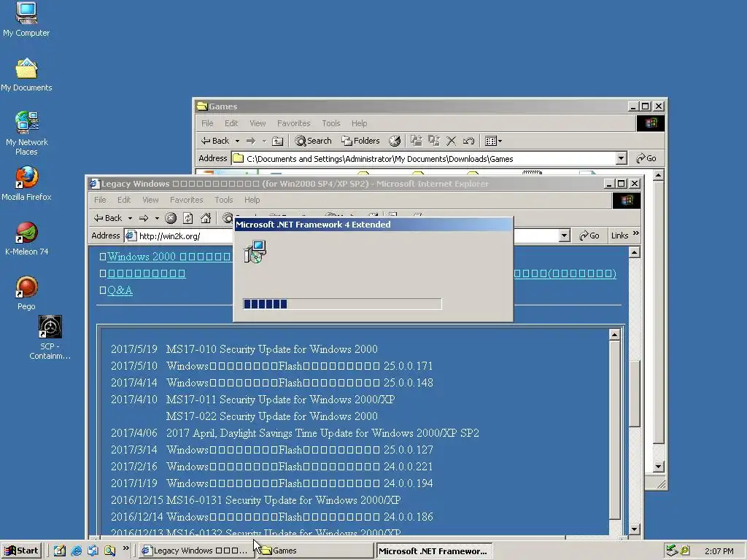
Task: Click Forward arrow in Internet Explorer toolbar
Action: [144, 218]
